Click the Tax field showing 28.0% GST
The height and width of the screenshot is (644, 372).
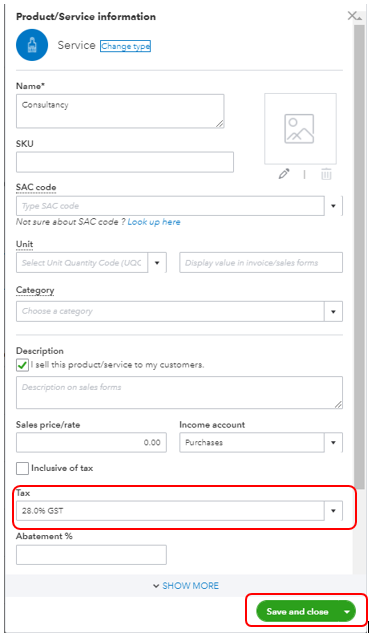[170, 511]
